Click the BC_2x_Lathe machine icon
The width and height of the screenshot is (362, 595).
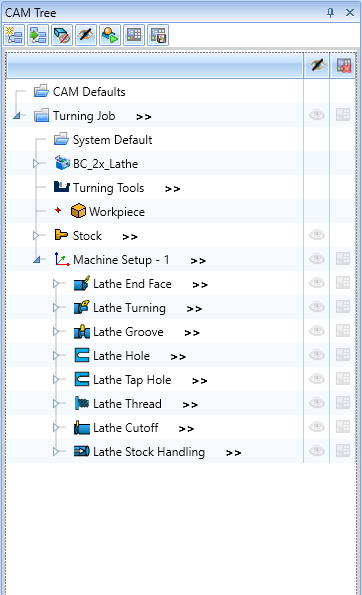tap(62, 163)
